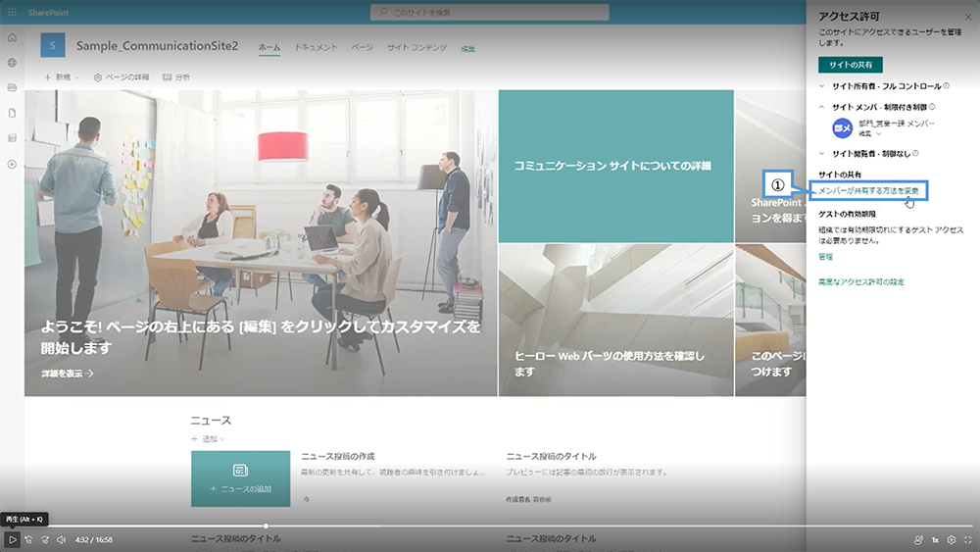The height and width of the screenshot is (552, 980).
Task: Select the ホーム navigation tab
Action: click(x=269, y=47)
